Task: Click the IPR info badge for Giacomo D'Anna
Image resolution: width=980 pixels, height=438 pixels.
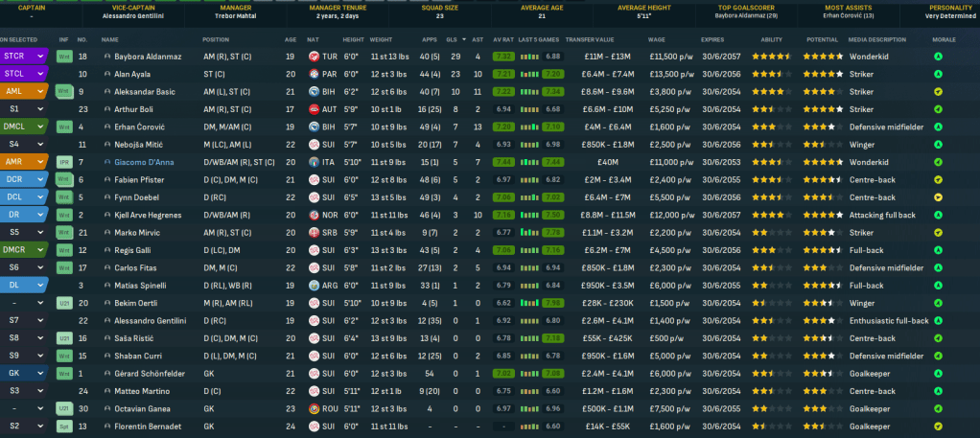Action: point(63,162)
